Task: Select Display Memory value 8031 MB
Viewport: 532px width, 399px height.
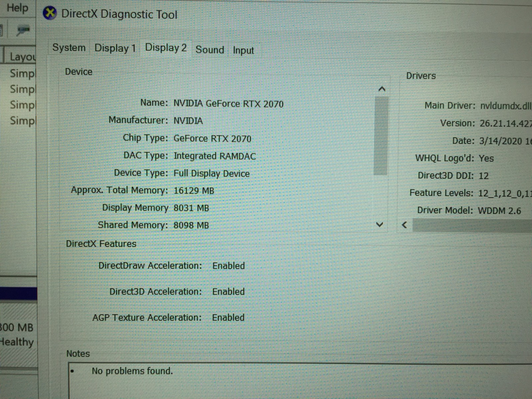Action: [x=191, y=208]
